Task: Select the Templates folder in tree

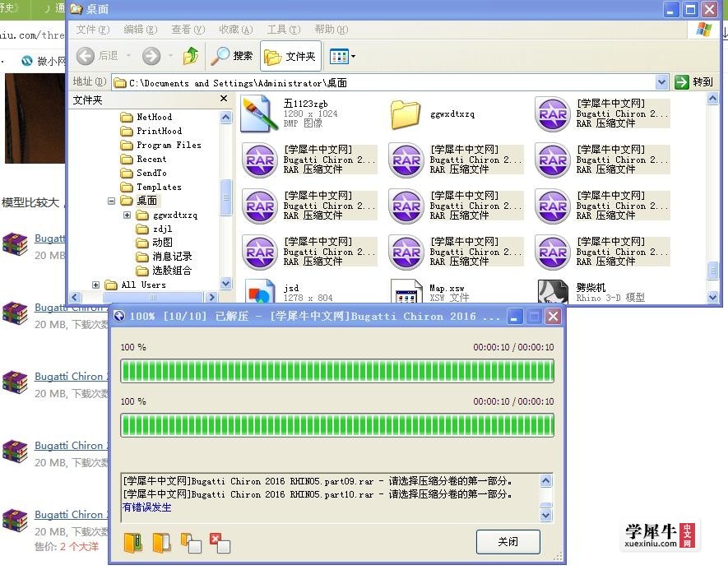Action: (x=151, y=187)
